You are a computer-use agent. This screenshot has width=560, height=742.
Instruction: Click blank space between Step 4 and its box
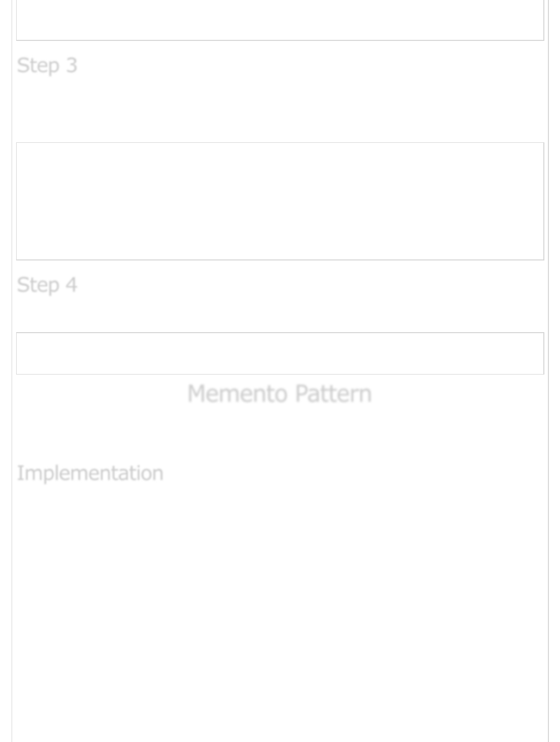280,314
